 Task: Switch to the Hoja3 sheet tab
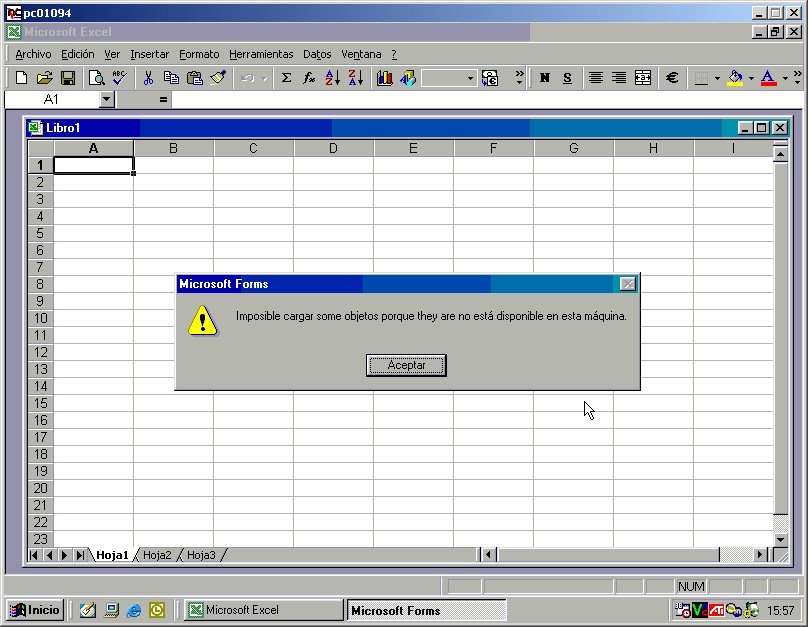tap(201, 555)
